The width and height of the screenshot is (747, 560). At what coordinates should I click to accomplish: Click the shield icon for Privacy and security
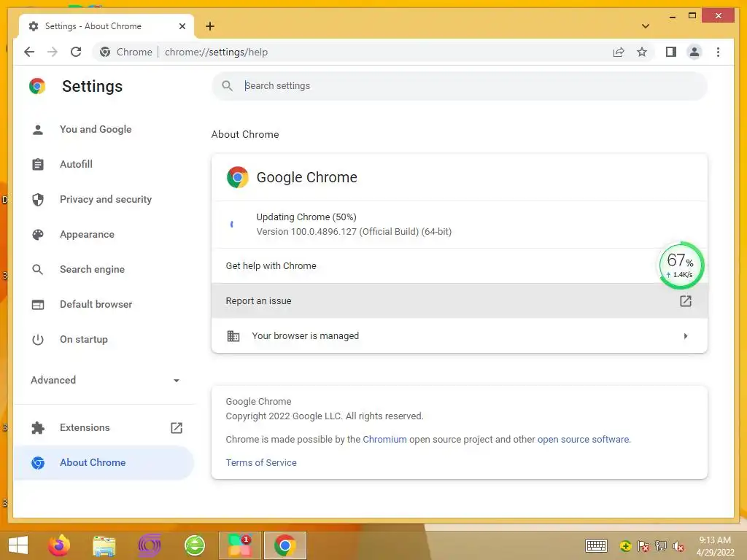pyautogui.click(x=38, y=200)
